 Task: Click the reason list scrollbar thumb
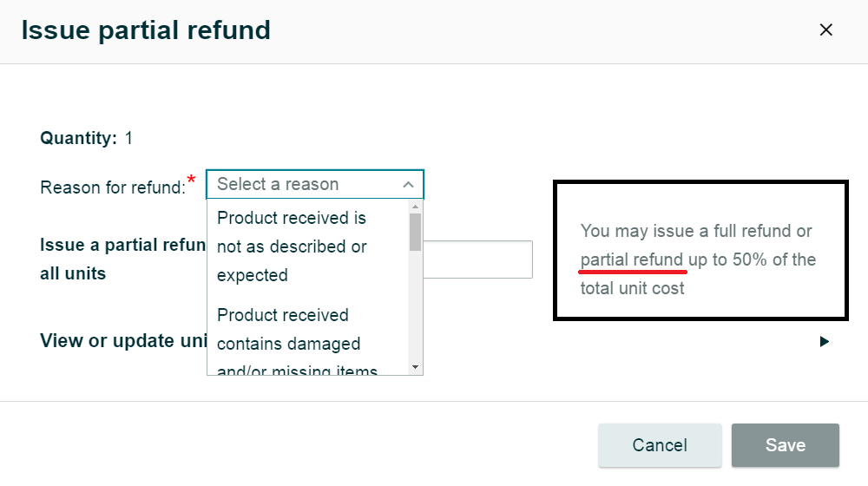pos(415,231)
